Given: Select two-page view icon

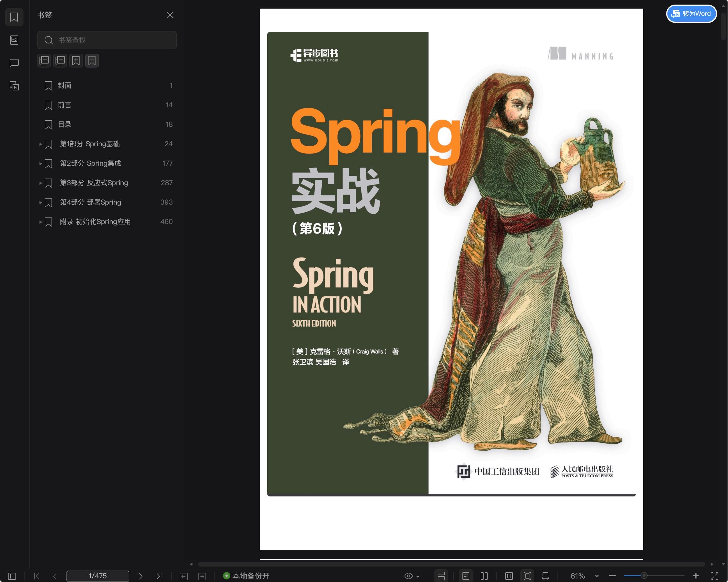Looking at the screenshot, I should [x=484, y=576].
